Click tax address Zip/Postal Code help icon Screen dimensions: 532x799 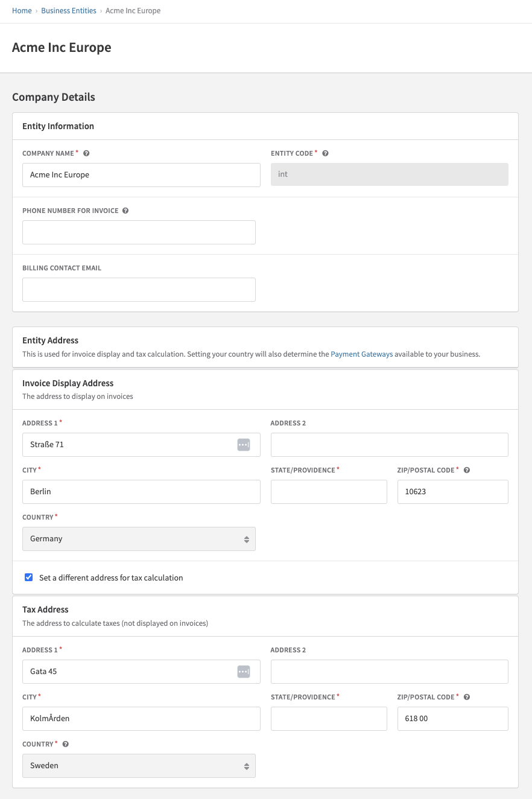[x=467, y=697]
